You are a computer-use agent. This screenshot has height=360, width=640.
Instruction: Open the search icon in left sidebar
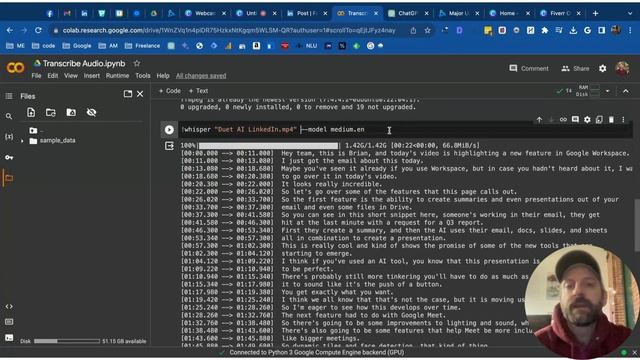point(9,116)
